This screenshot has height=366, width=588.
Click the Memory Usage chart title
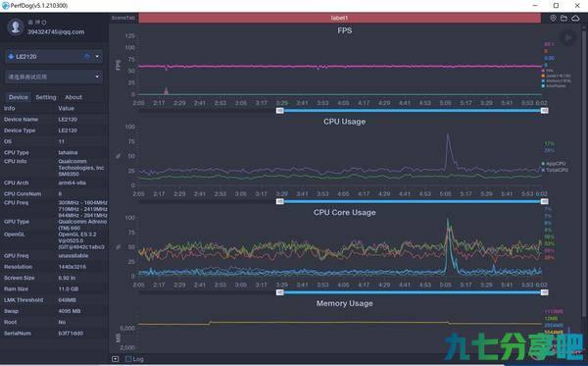click(345, 303)
